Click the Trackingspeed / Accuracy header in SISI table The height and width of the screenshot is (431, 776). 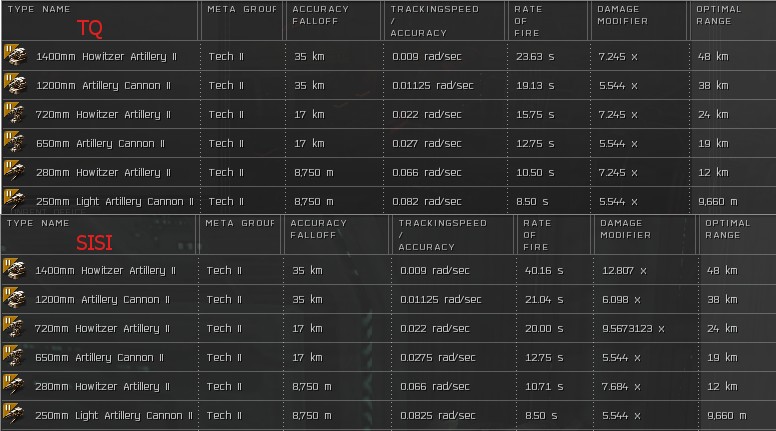coord(438,235)
